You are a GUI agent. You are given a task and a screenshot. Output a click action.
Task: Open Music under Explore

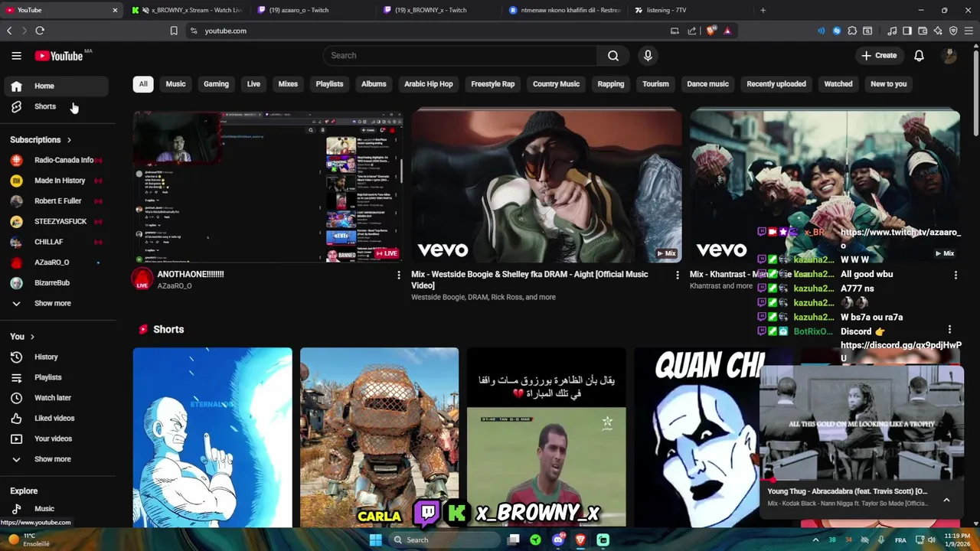point(55,509)
